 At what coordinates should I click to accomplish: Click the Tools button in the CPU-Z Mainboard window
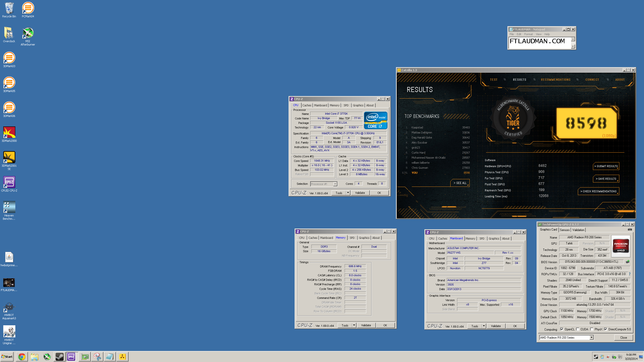pos(475,326)
